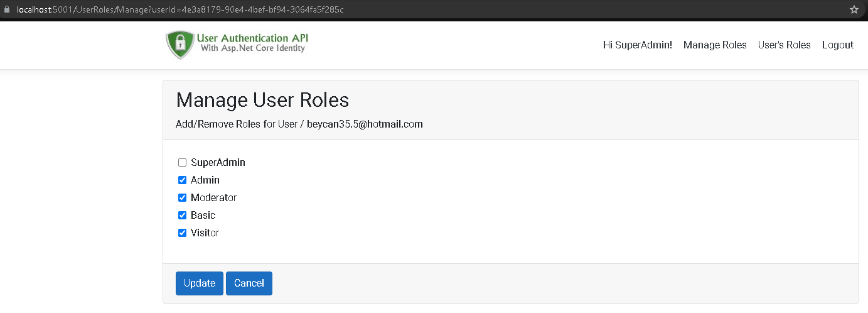Open the User's Roles nav item
The image size is (868, 313).
pos(784,45)
